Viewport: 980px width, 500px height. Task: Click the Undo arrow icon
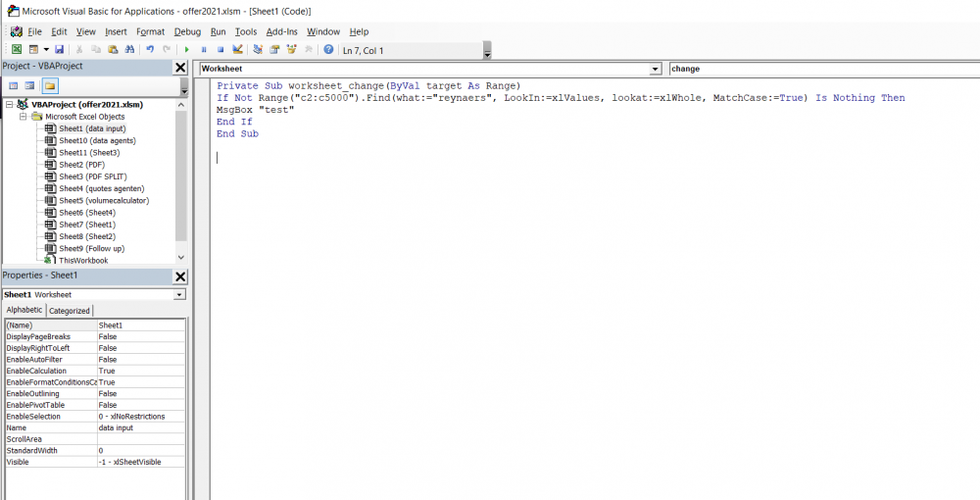[x=150, y=50]
